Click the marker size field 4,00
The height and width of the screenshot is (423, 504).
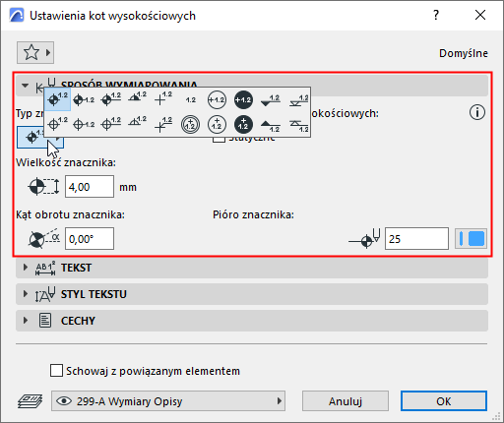[x=90, y=187]
